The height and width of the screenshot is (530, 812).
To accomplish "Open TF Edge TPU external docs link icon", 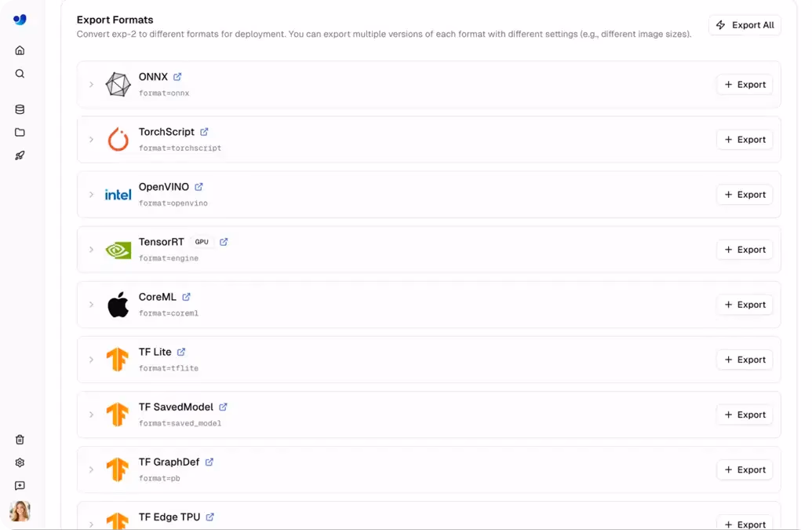I will tap(209, 517).
